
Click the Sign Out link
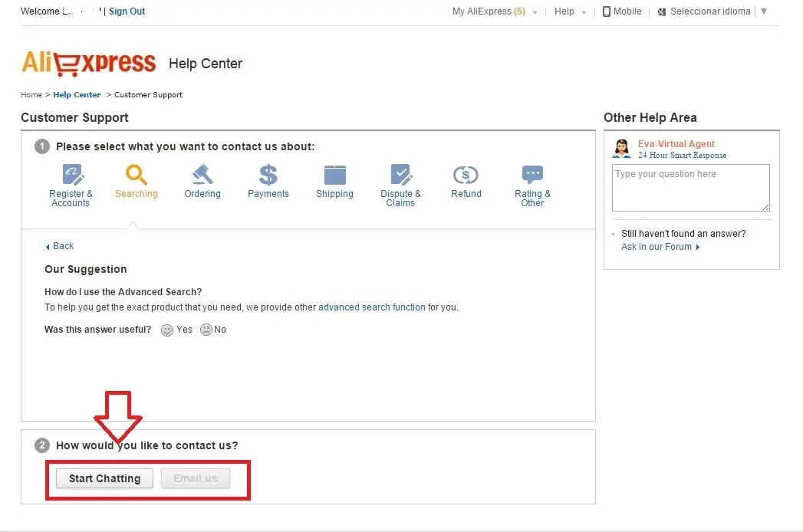127,11
